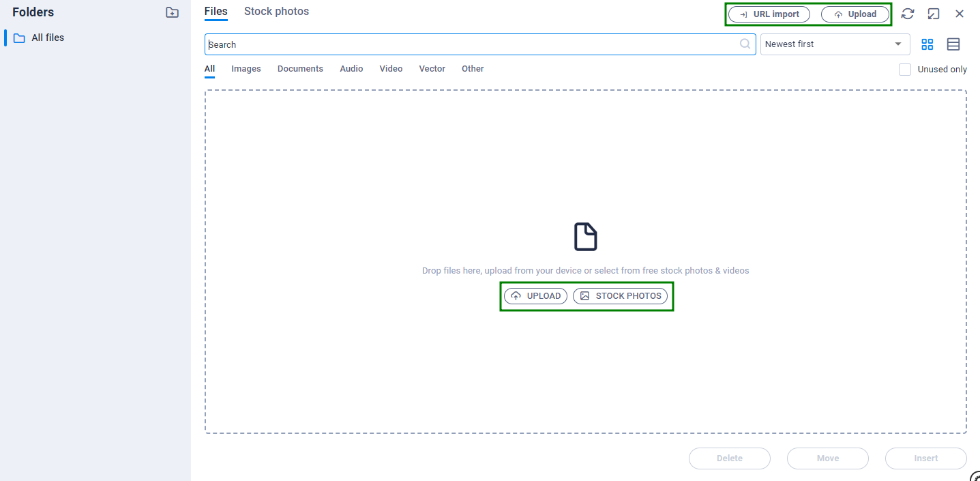980x481 pixels.
Task: Click the STOCK PHOTOS button in the drop area
Action: pyautogui.click(x=621, y=296)
